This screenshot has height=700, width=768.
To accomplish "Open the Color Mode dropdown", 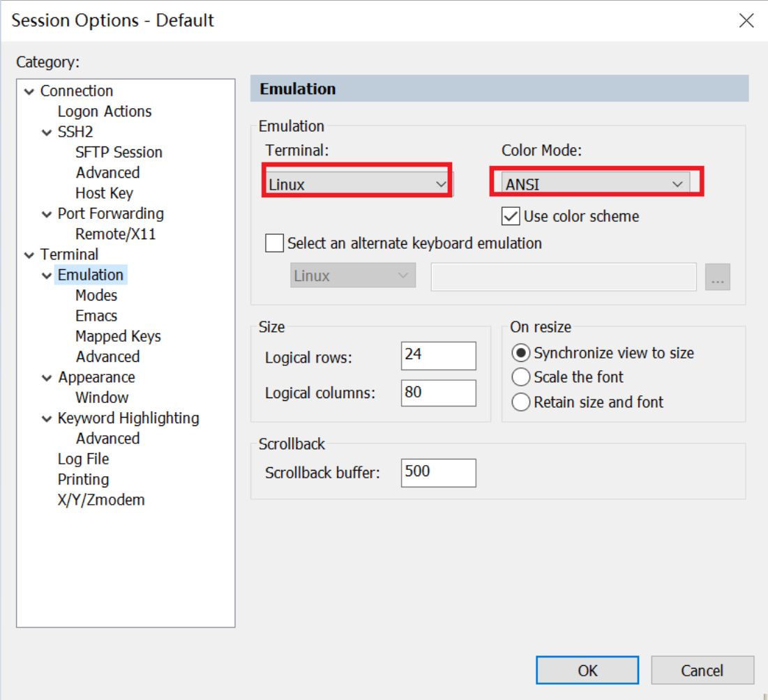I will [x=595, y=185].
